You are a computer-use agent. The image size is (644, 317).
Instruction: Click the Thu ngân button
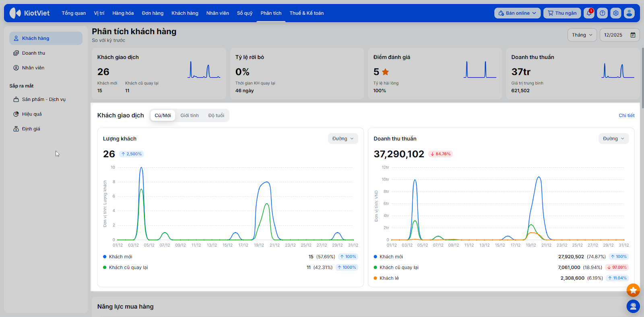pyautogui.click(x=562, y=13)
